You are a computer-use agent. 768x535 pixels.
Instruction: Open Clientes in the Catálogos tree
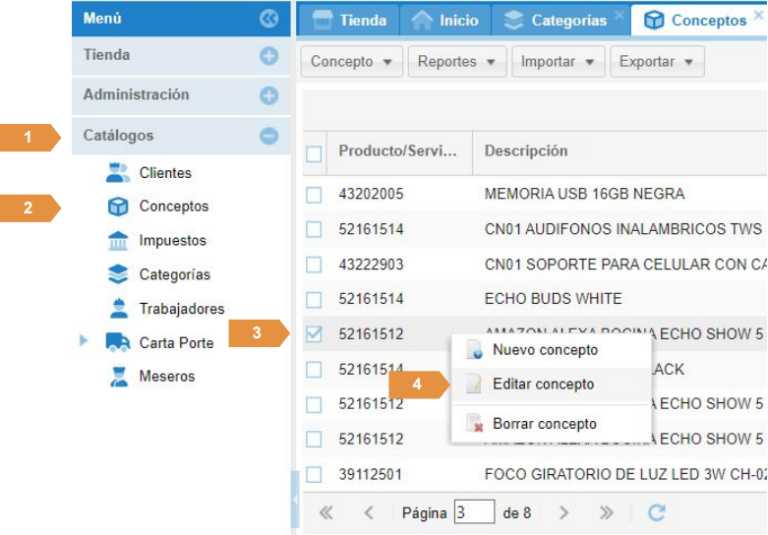(x=165, y=173)
